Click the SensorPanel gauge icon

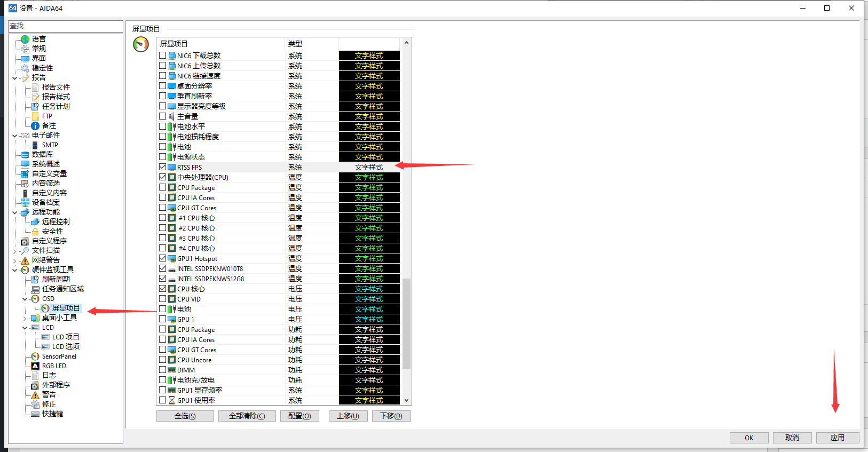[x=35, y=356]
